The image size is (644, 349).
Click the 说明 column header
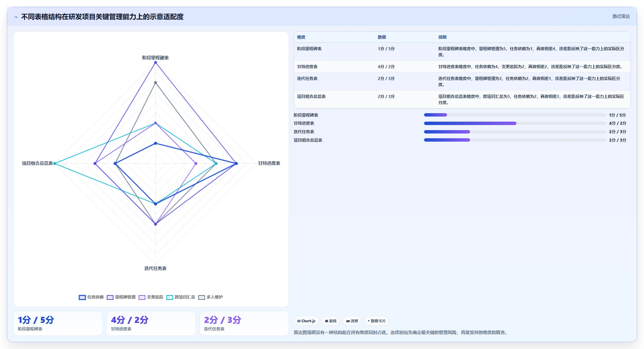442,37
